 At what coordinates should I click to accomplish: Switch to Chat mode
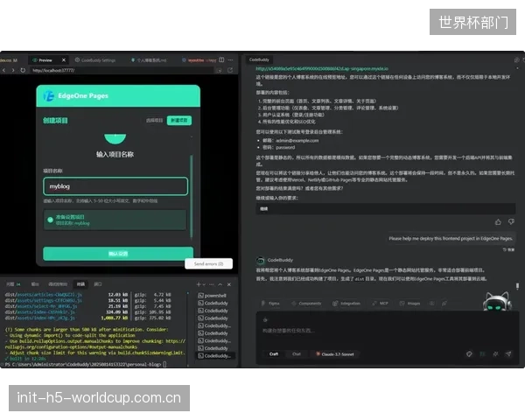297,354
